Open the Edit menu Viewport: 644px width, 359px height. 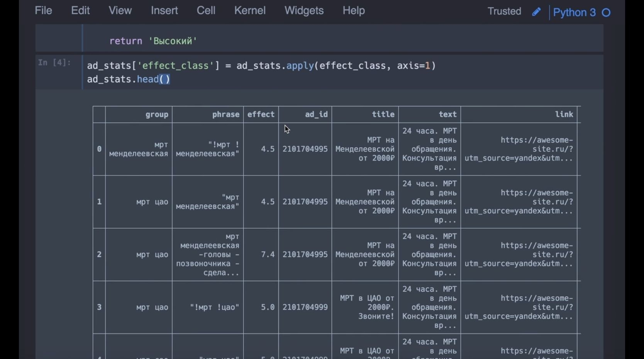click(80, 10)
